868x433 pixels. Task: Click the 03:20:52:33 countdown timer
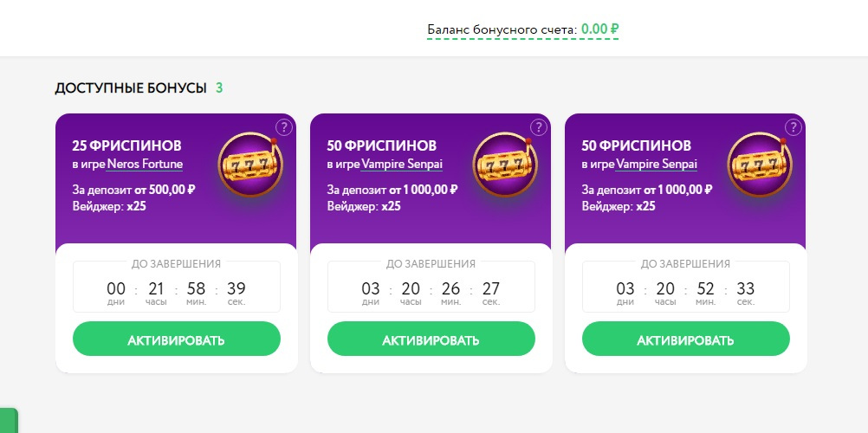click(685, 289)
